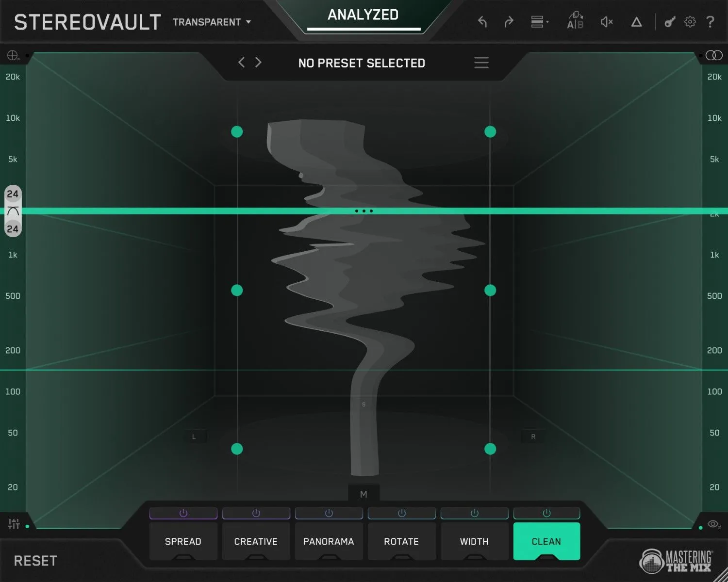
Task: Open the preset list hamburger menu
Action: [481, 63]
